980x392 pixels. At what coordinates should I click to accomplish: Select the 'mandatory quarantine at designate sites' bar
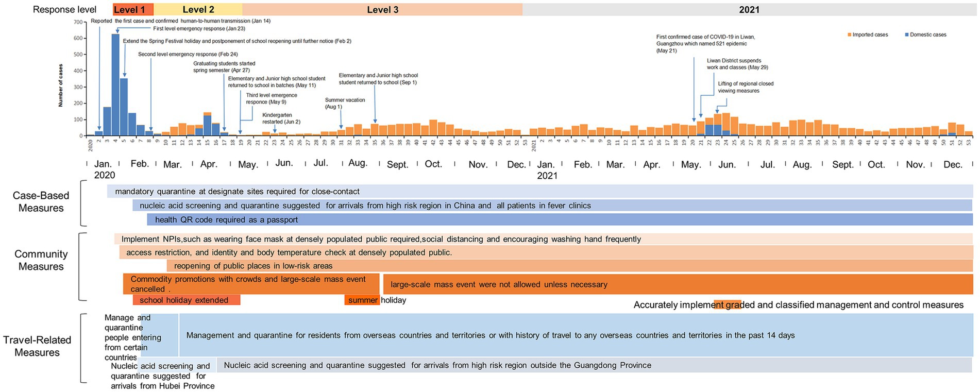tap(540, 192)
